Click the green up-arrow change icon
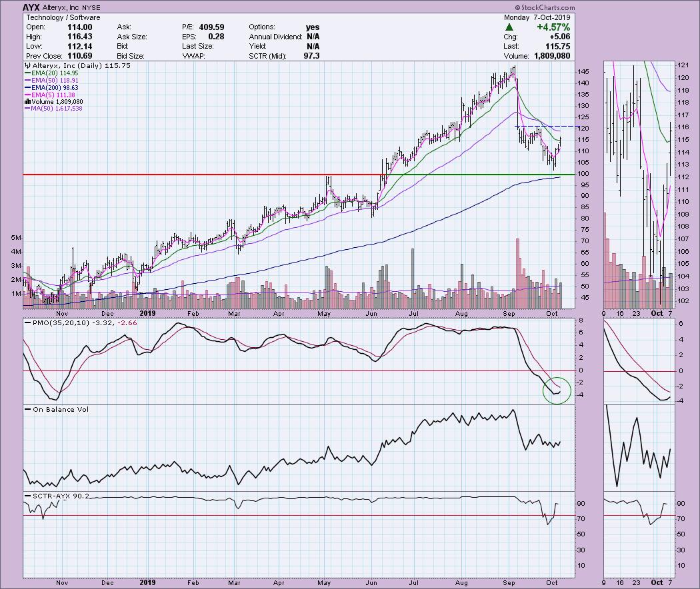This screenshot has width=700, height=589. 509,27
